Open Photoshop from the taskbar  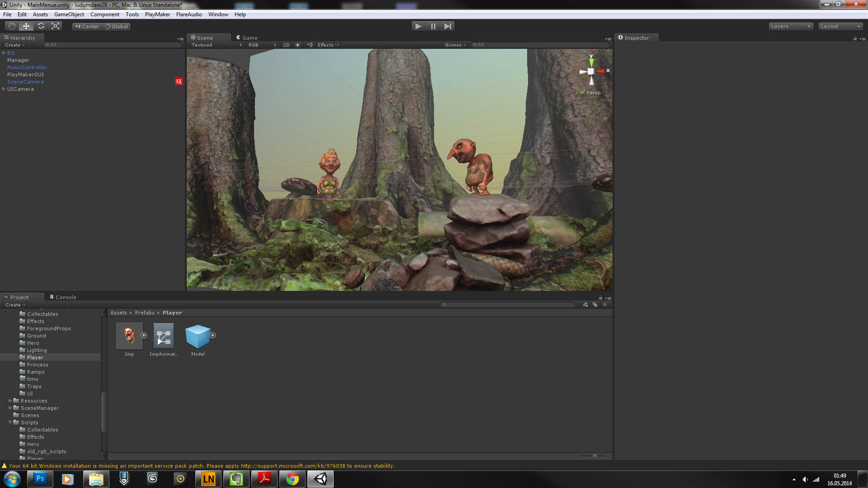pyautogui.click(x=40, y=479)
